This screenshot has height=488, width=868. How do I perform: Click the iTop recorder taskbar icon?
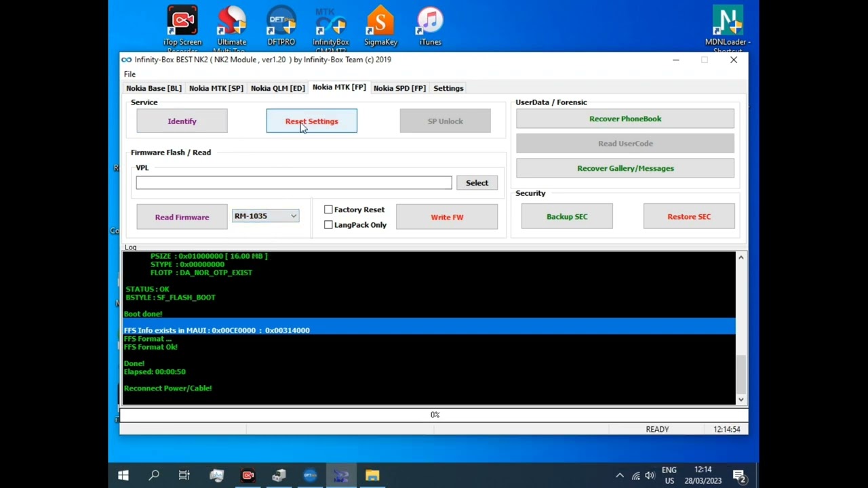[x=248, y=476]
